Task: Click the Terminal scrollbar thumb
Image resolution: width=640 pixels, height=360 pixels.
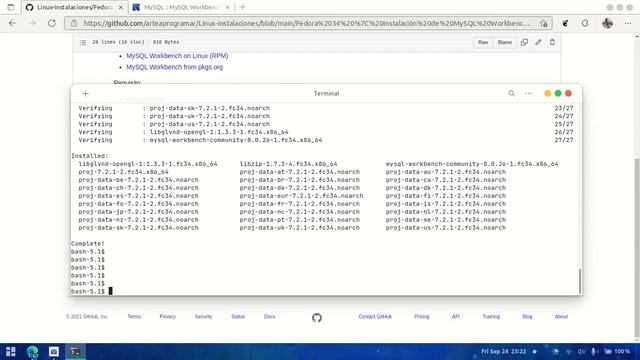Action: [x=580, y=281]
